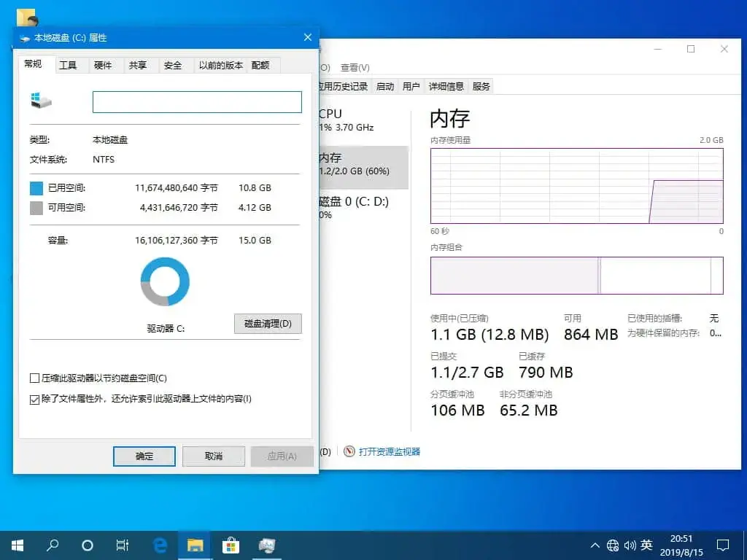Click 确定 button
This screenshot has height=560, width=747.
144,456
